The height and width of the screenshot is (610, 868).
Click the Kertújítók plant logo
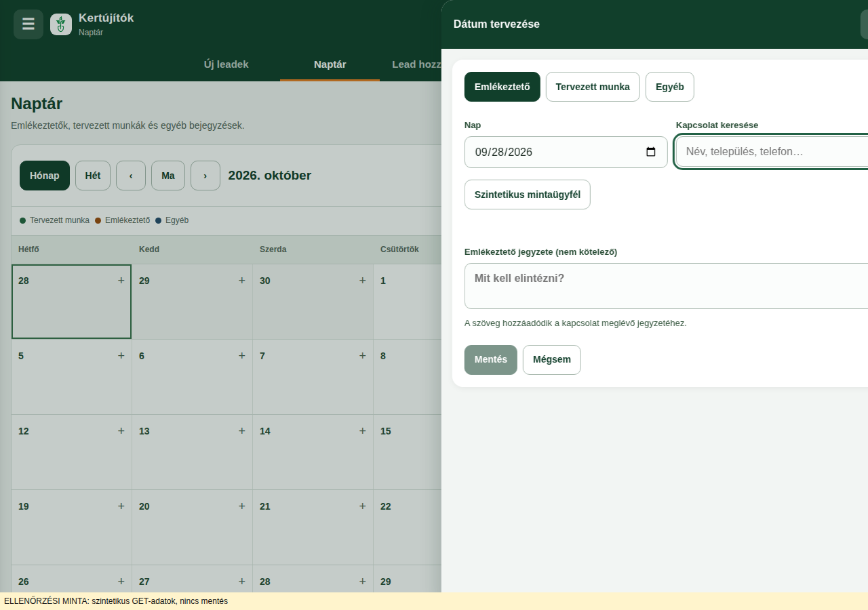(x=61, y=24)
